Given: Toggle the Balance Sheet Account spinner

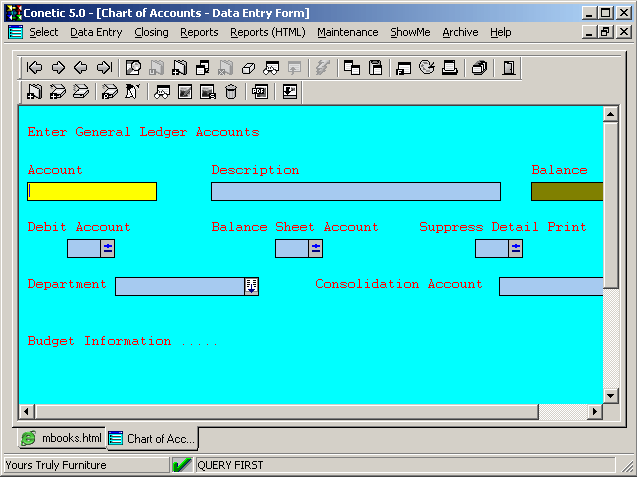Looking at the screenshot, I should point(316,248).
